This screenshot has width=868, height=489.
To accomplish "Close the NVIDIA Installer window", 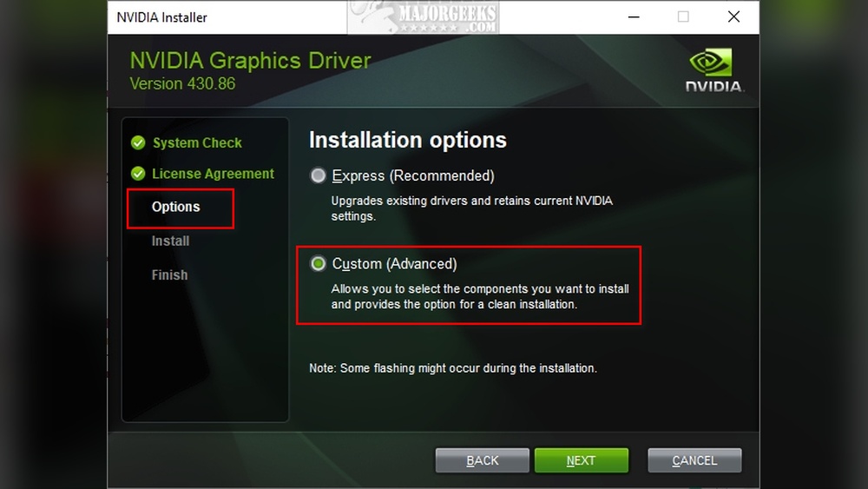I will (734, 17).
